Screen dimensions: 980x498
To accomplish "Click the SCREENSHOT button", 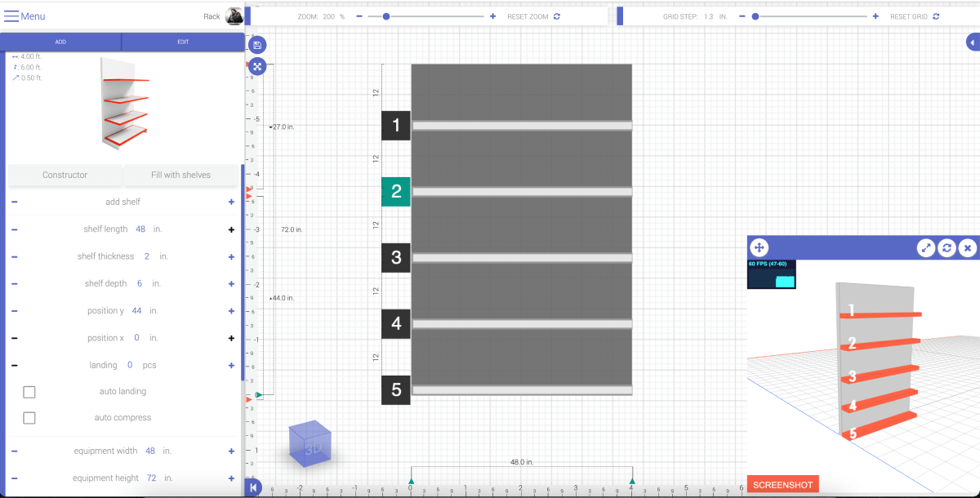I will coord(782,483).
